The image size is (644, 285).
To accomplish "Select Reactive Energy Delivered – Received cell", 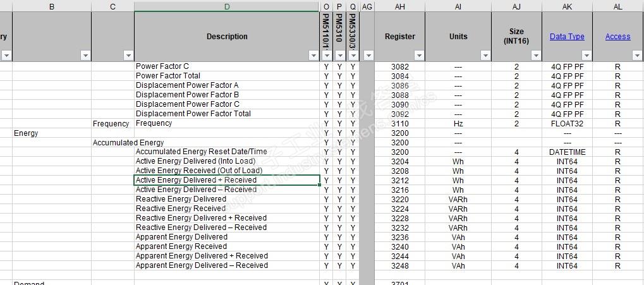I will [227, 227].
